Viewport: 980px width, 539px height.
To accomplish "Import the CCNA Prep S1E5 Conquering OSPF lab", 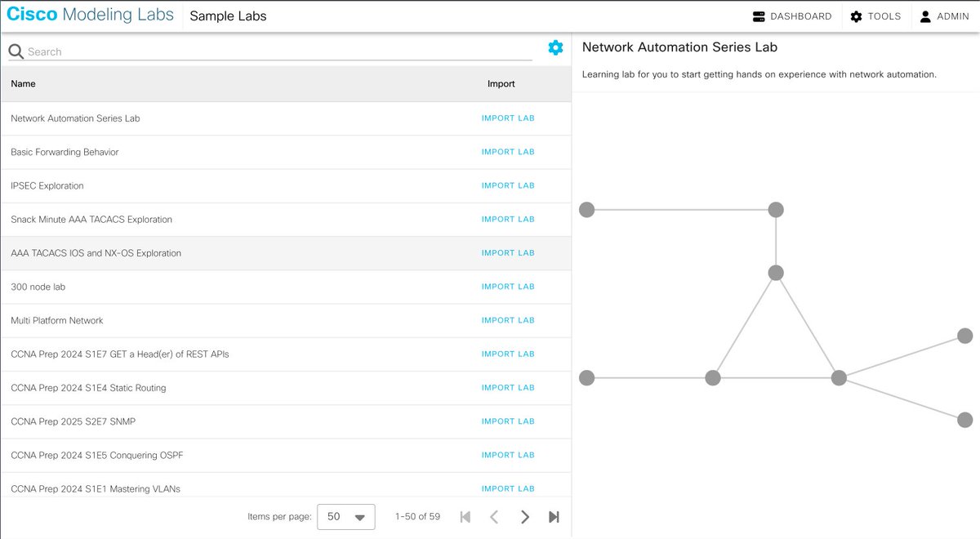I will [508, 455].
